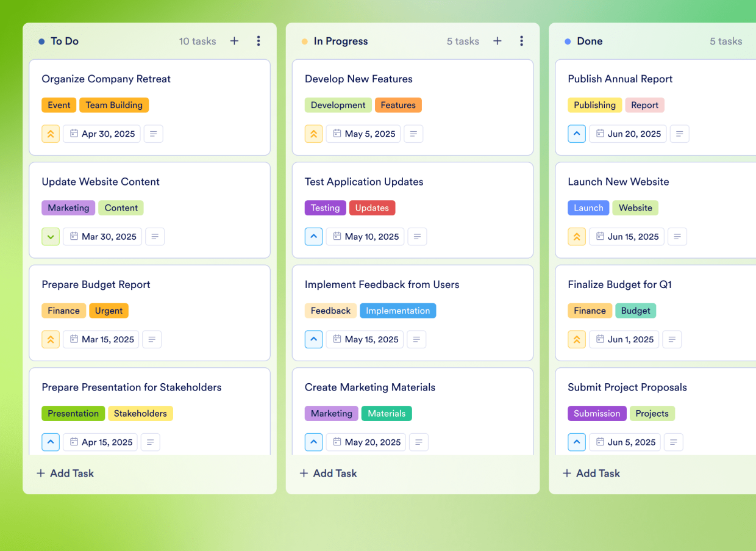Open the Launch New Website card title

[618, 182]
